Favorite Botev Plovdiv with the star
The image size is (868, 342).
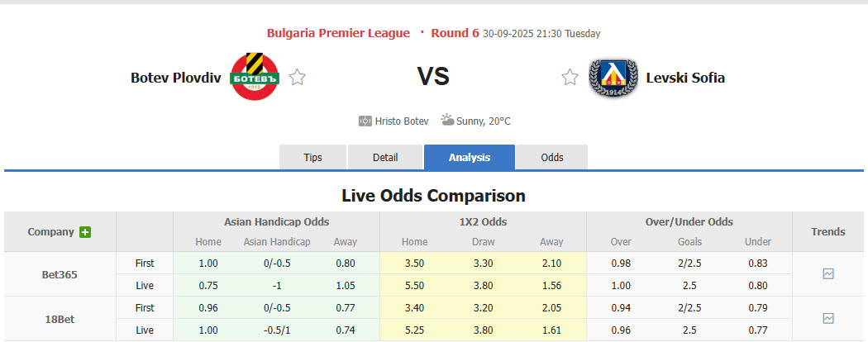click(x=298, y=78)
